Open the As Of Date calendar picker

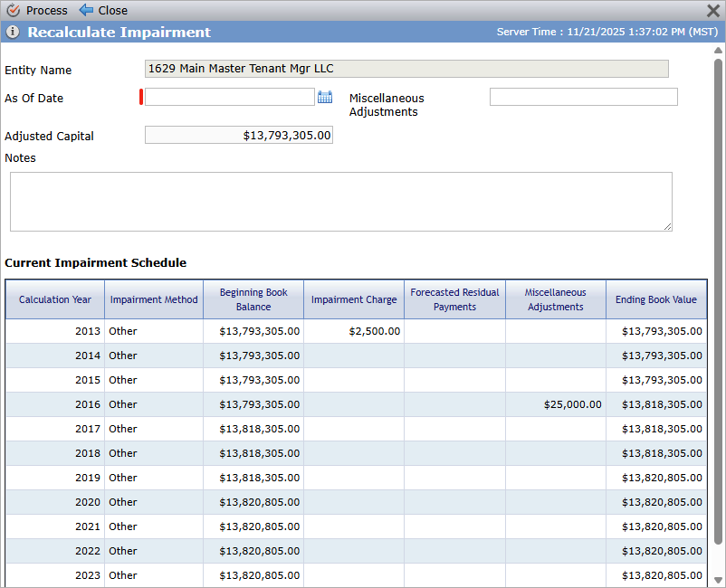click(x=325, y=97)
